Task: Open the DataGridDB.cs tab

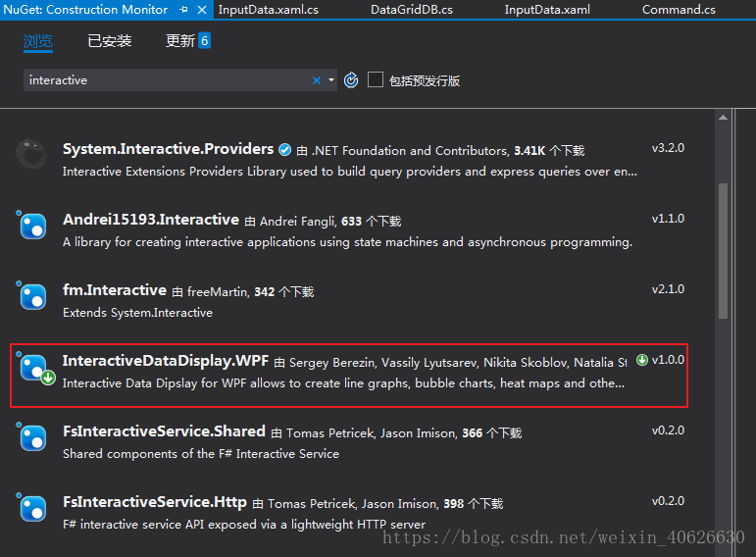Action: click(x=412, y=10)
